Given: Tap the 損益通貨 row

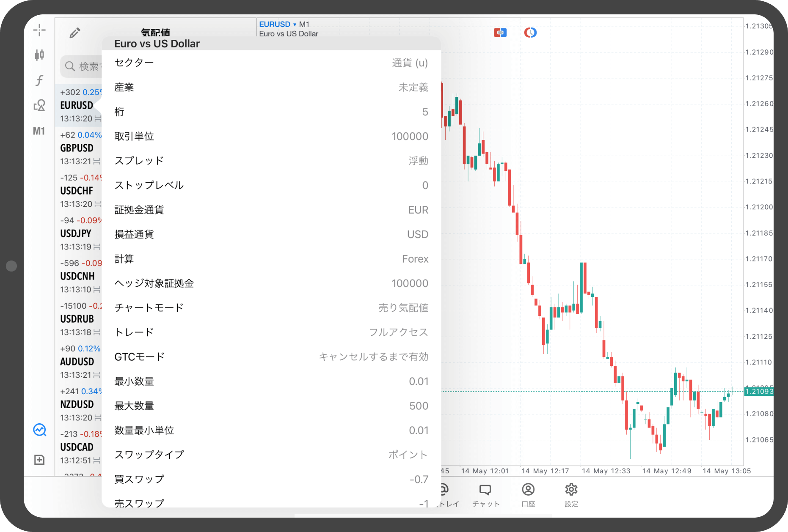Looking at the screenshot, I should (271, 234).
